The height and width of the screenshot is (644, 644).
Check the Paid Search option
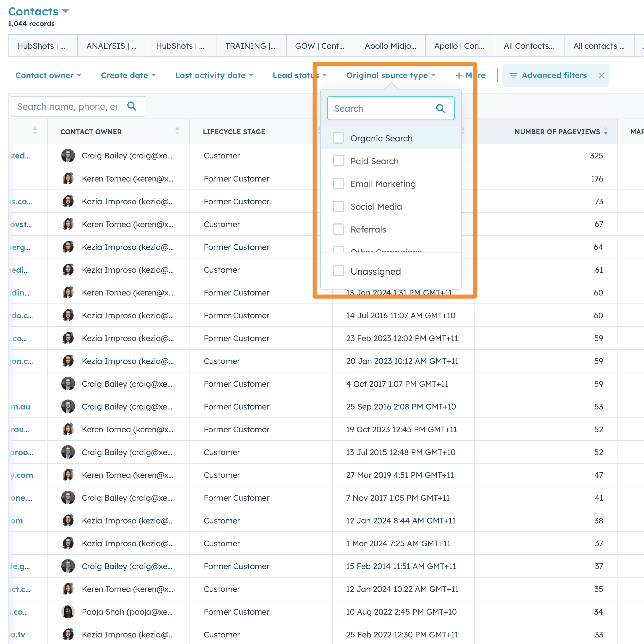point(338,161)
